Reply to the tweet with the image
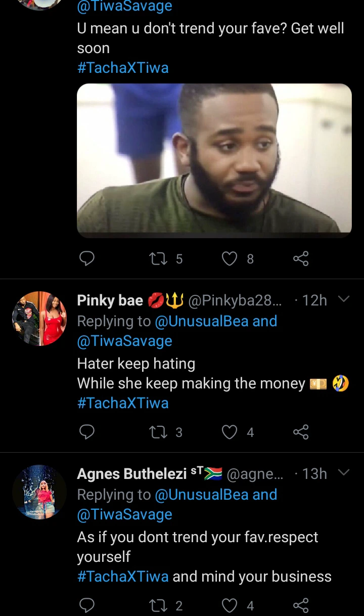The image size is (364, 616). [87, 259]
